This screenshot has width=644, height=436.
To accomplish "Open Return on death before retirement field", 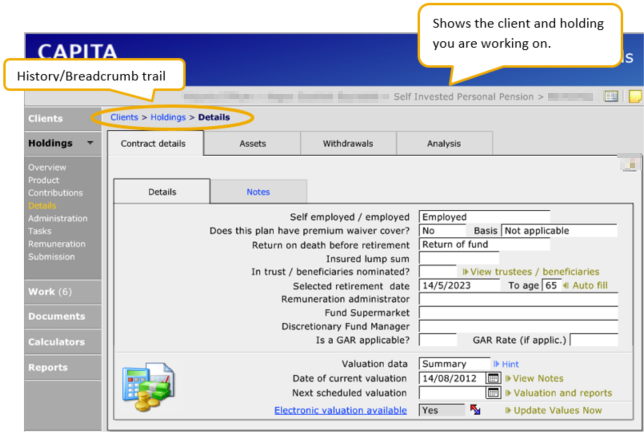I will (x=484, y=244).
